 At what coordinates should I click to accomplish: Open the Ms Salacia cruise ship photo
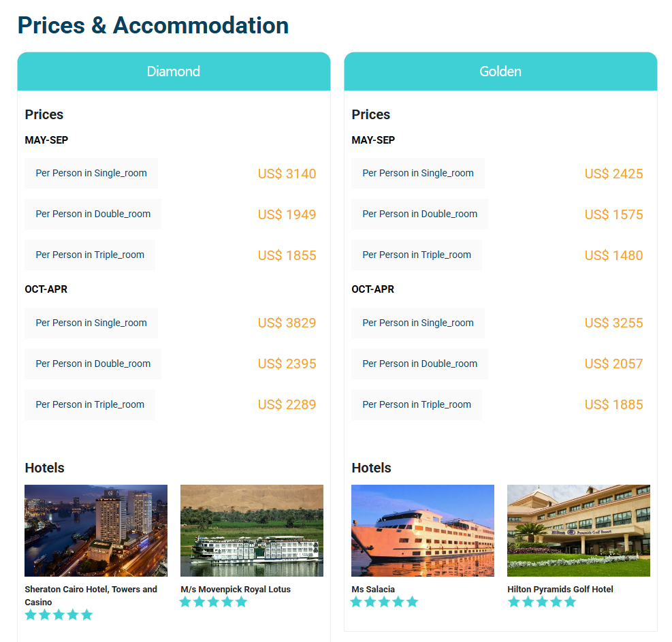423,530
